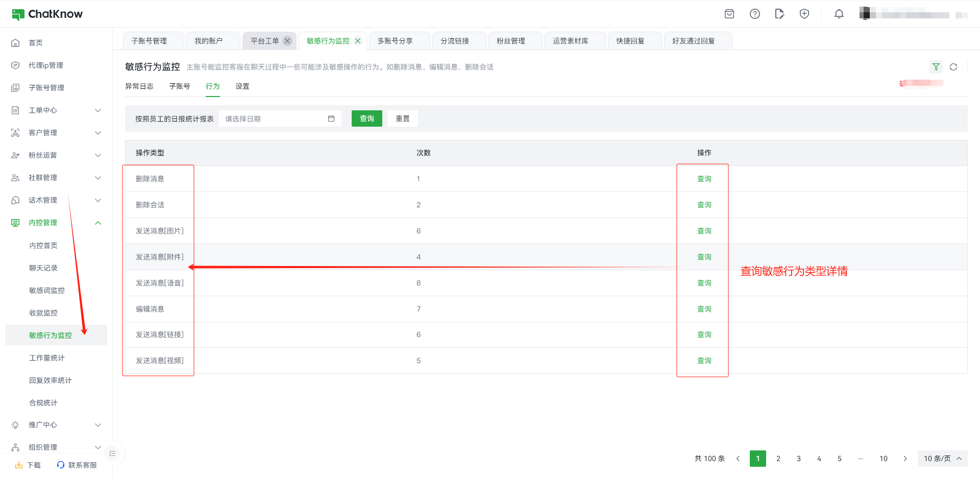Refresh the sensitive behavior table

[x=953, y=67]
